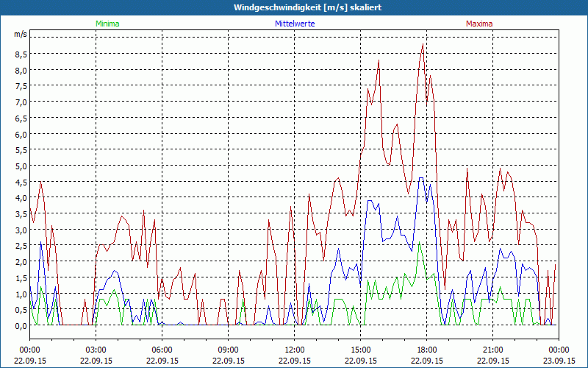Click the Mittelwerte legend label
The width and height of the screenshot is (588, 368).
pos(295,24)
